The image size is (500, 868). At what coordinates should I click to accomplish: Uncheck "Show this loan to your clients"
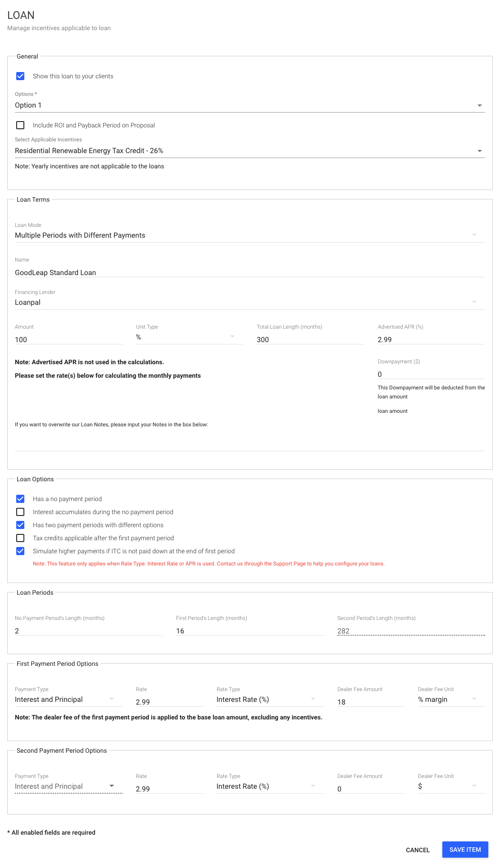point(20,76)
